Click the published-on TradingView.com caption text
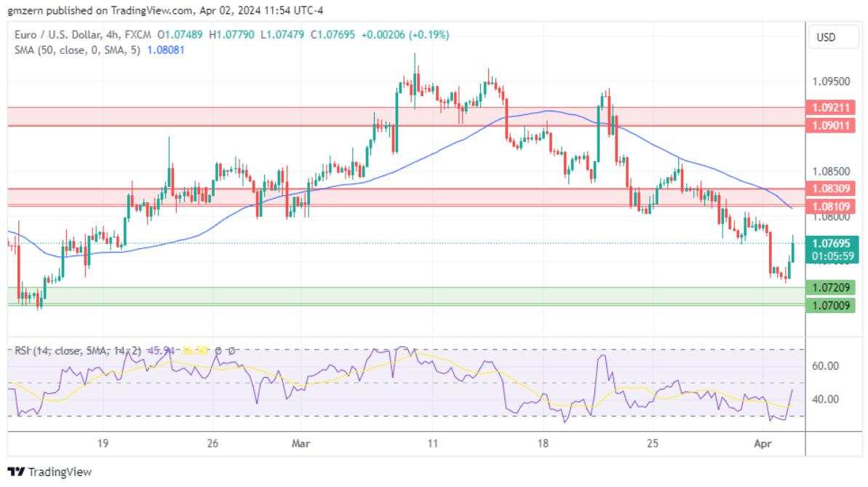This screenshot has height=487, width=868. click(x=165, y=10)
